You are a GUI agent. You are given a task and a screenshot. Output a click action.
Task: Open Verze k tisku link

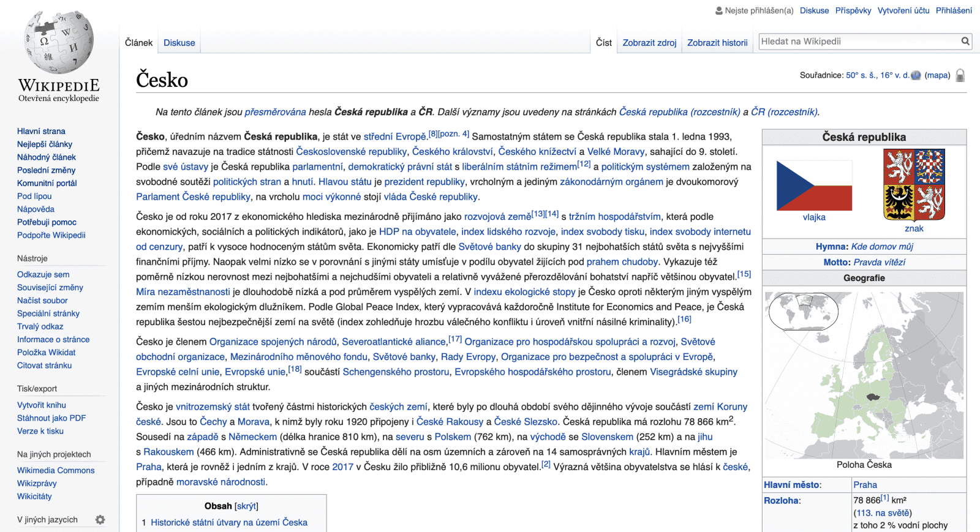[40, 431]
